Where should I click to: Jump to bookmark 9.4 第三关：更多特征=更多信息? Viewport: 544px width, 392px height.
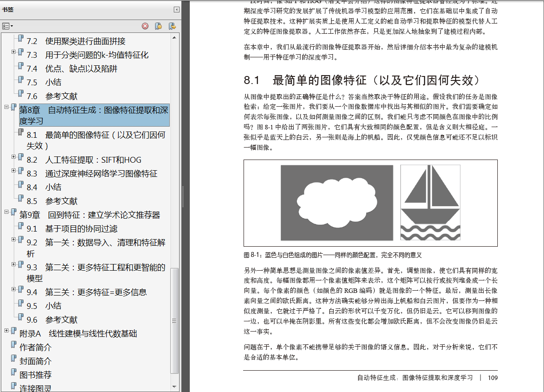pos(87,292)
